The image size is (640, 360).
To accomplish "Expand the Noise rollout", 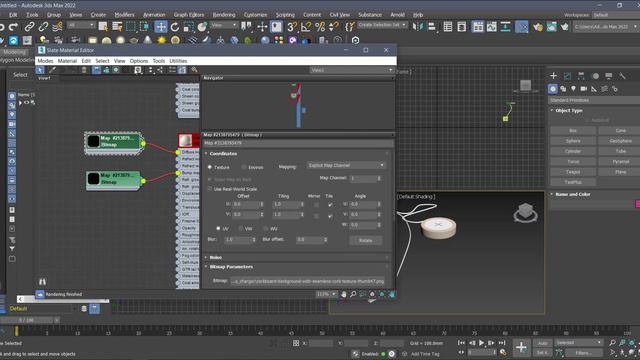I will point(216,258).
